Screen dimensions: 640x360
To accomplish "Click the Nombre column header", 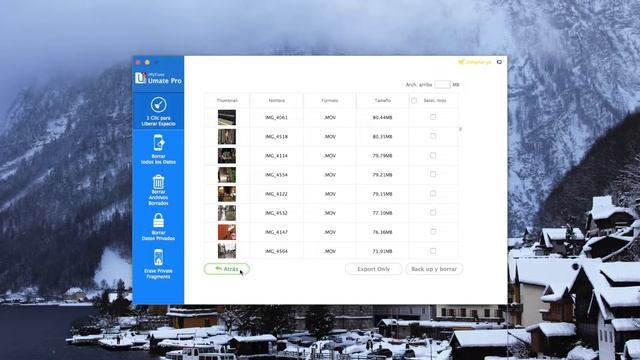I will [277, 100].
